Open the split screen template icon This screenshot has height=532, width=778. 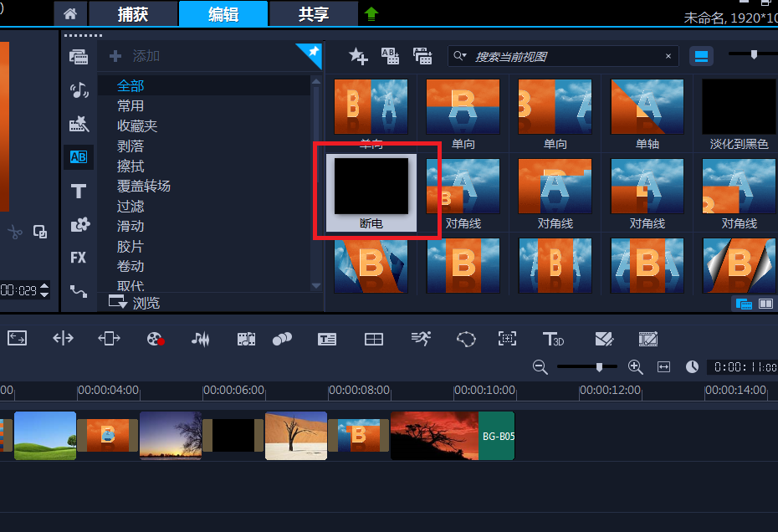[x=604, y=339]
